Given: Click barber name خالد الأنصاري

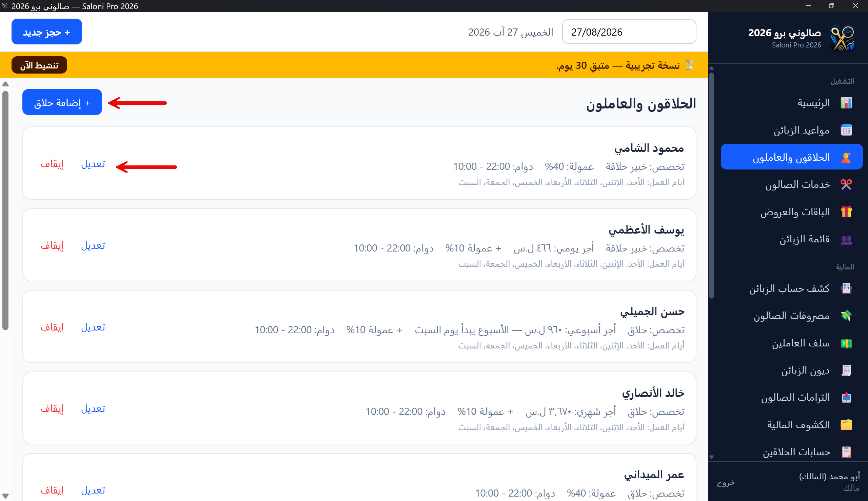Looking at the screenshot, I should pos(653,393).
